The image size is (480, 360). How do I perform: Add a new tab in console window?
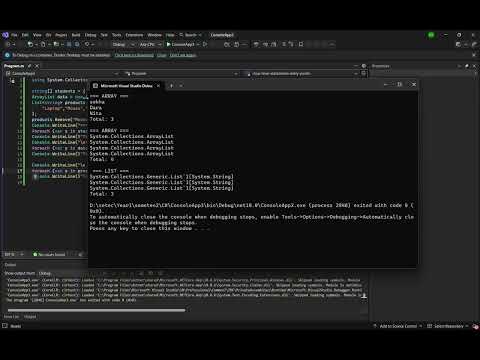click(x=171, y=86)
